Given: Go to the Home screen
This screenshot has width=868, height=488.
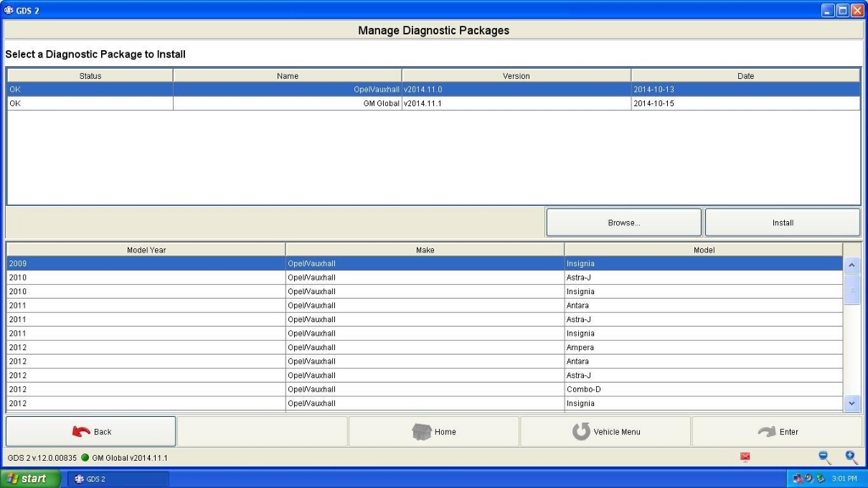Looking at the screenshot, I should pyautogui.click(x=433, y=431).
